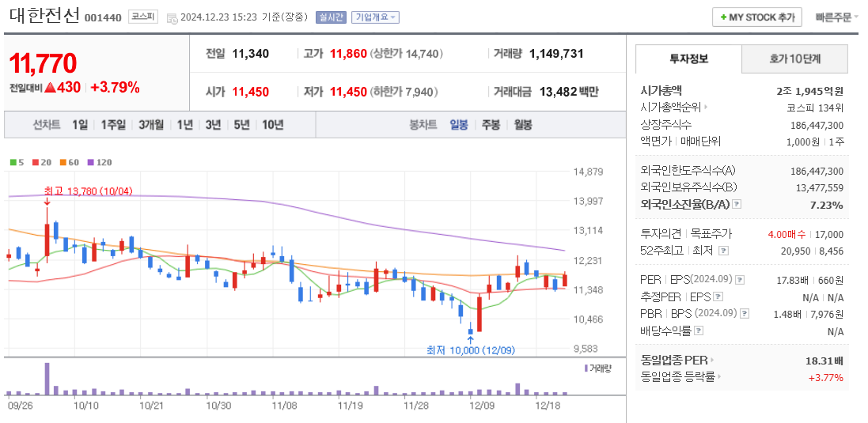Open the 기업개요 dropdown
This screenshot has height=423, width=868.
coord(375,17)
